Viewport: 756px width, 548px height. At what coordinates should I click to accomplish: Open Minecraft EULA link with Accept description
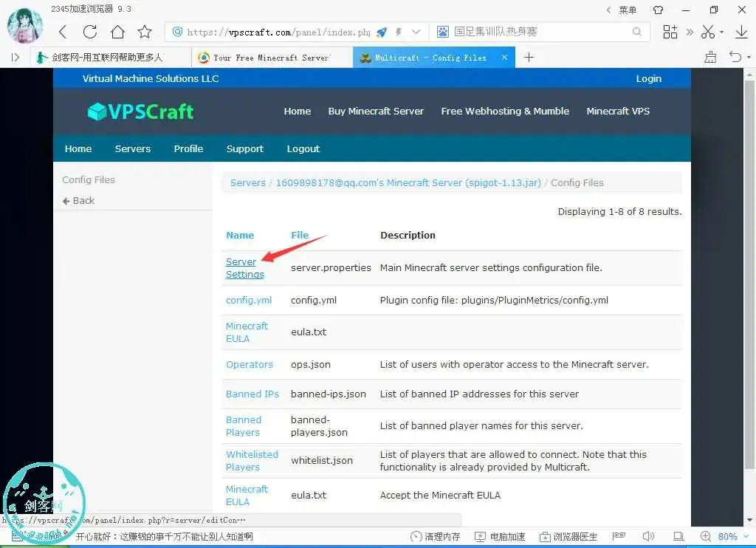247,496
